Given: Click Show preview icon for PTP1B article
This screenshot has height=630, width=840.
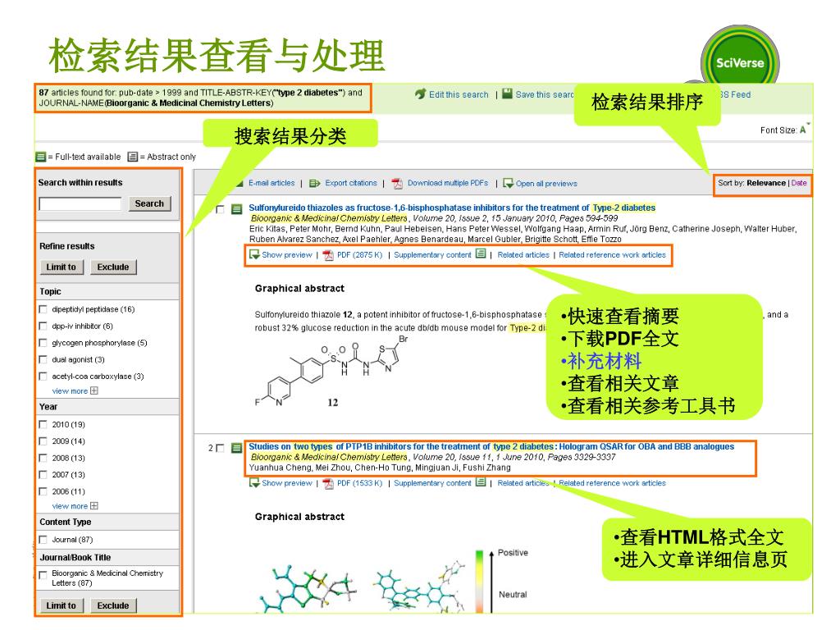Looking at the screenshot, I should (x=254, y=483).
